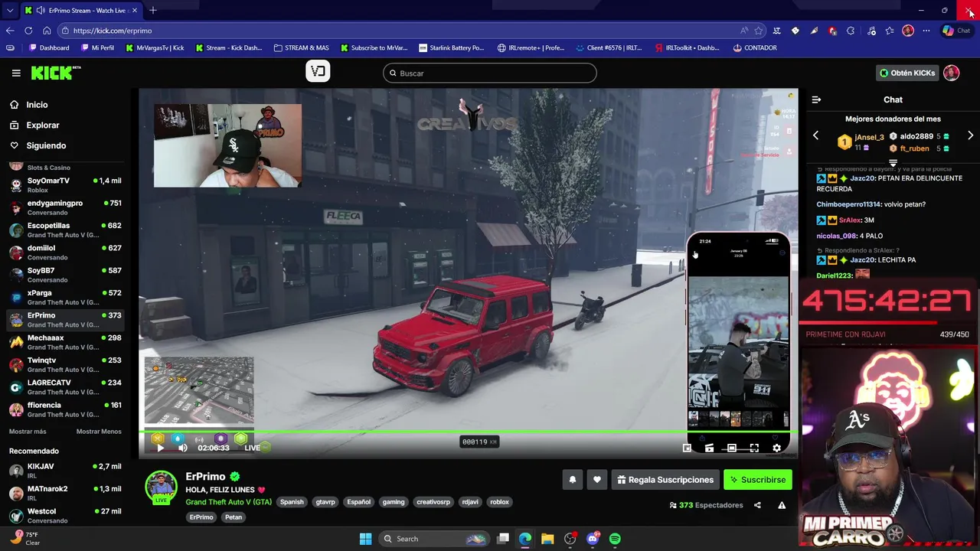Open the browser settings three-dots menu
Viewport: 980px width, 551px height.
coord(926,31)
